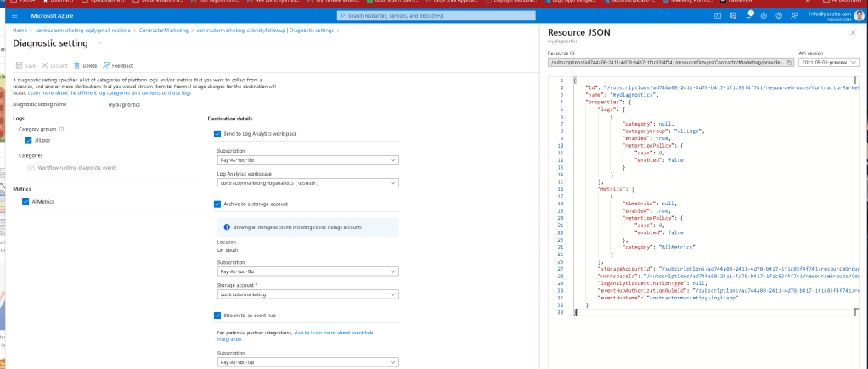This screenshot has height=369, width=868.
Task: Go to Home in the breadcrumb
Action: pyautogui.click(x=20, y=31)
